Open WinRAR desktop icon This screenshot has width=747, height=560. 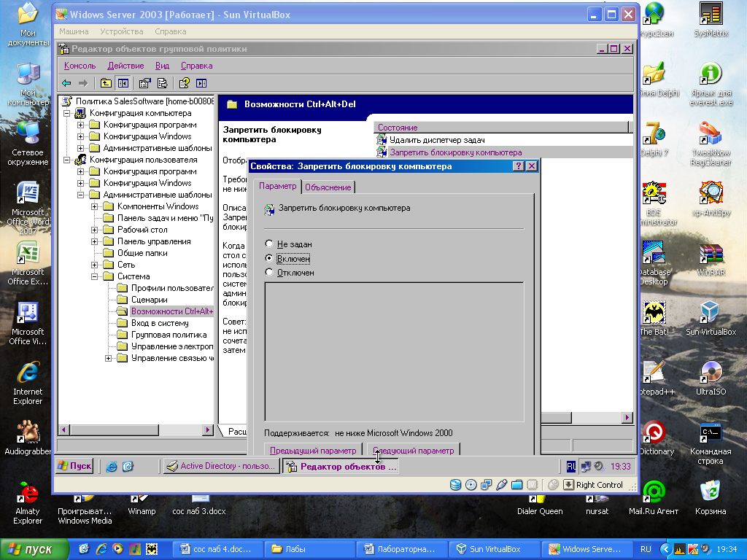(711, 259)
